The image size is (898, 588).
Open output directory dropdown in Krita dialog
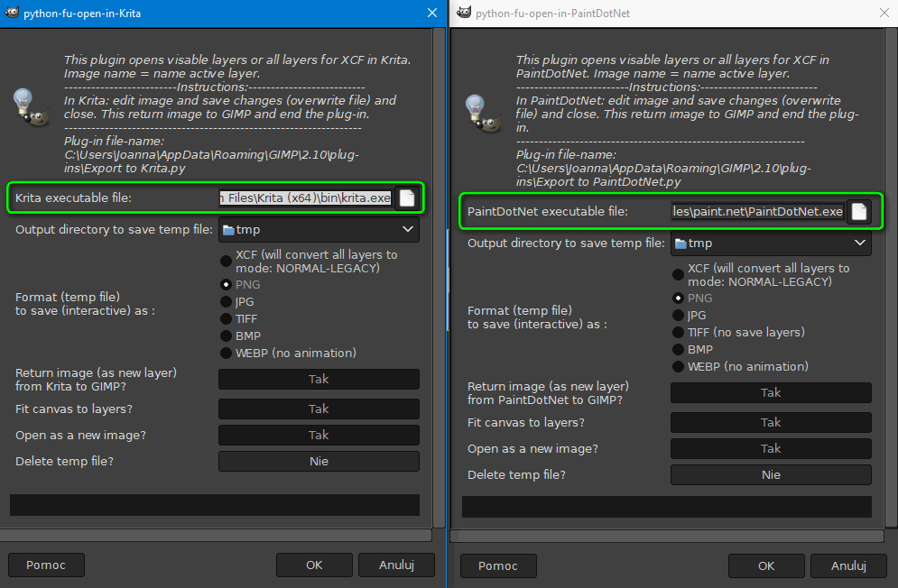point(319,230)
